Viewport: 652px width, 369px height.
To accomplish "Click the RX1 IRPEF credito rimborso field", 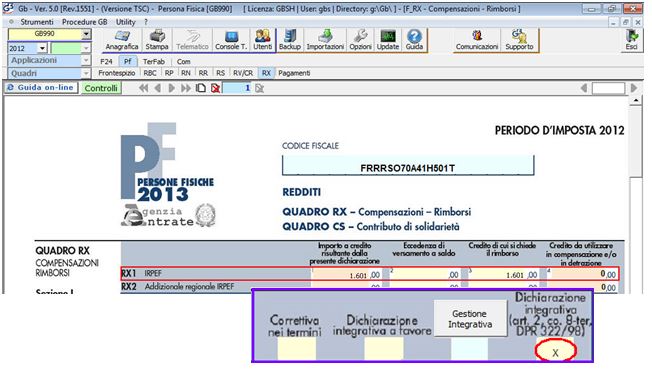I will point(504,274).
